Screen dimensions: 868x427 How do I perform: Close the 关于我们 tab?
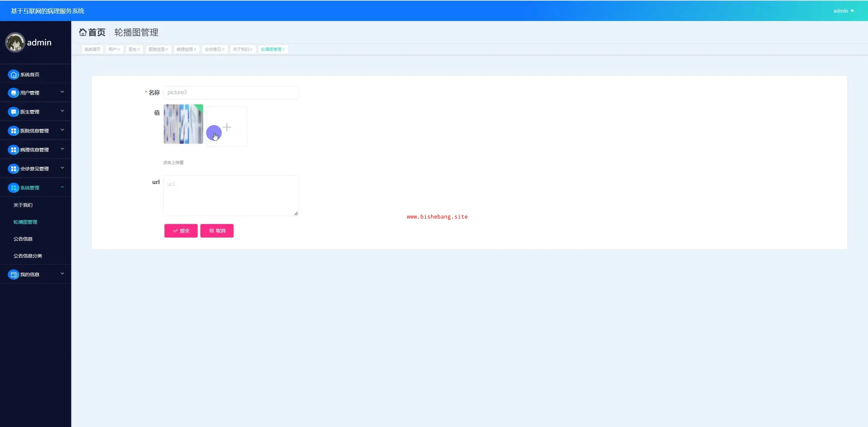click(251, 49)
